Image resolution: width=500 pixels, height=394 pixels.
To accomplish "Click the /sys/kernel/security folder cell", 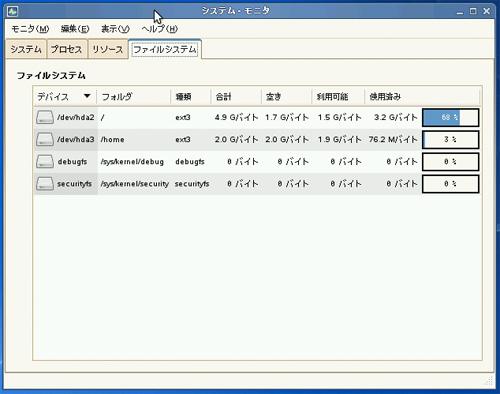I will 134,184.
